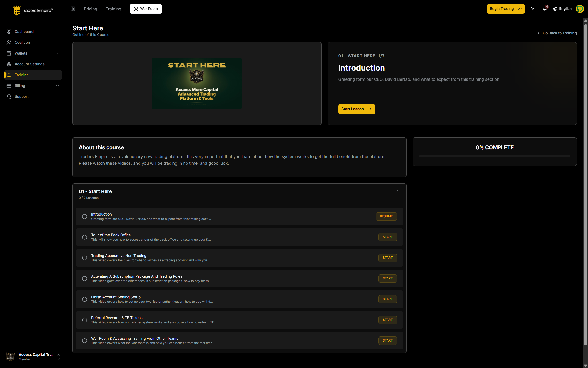Open the user profile avatar
The image size is (588, 368).
(x=580, y=9)
